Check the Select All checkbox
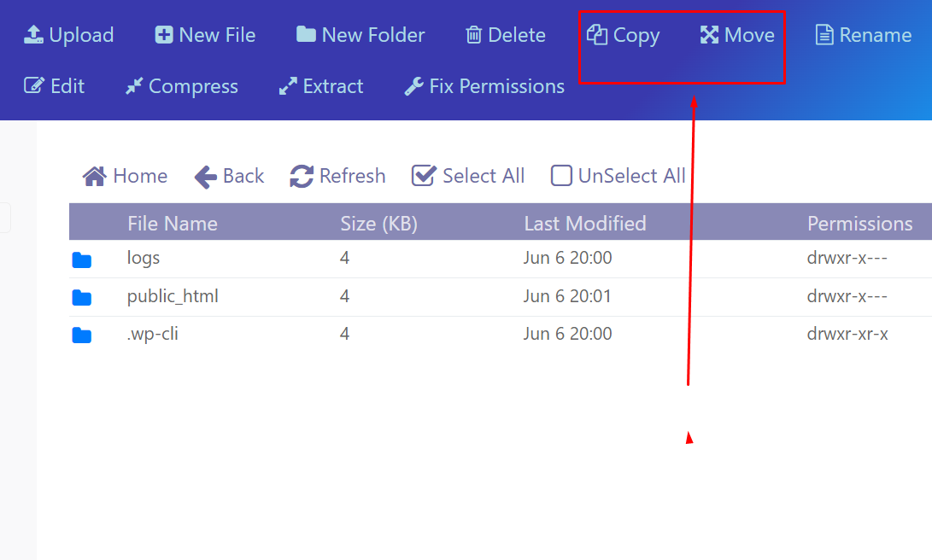Viewport: 932px width, 560px height. pyautogui.click(x=424, y=176)
